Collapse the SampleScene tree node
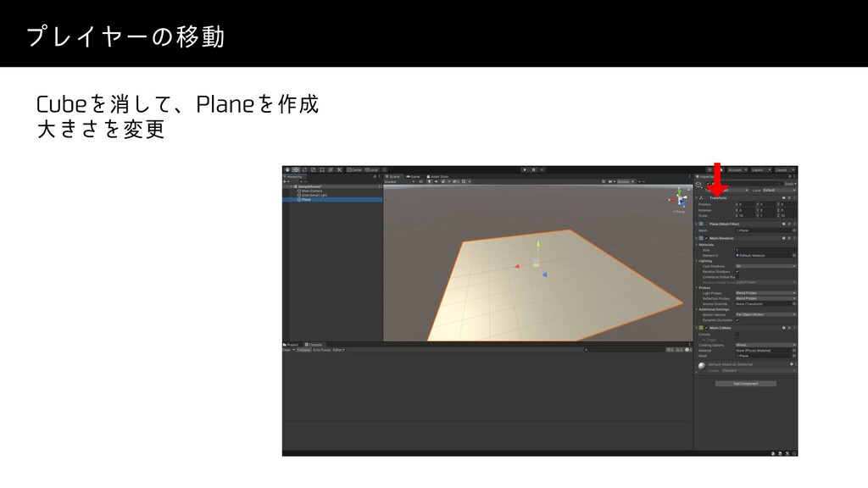Screen dimensions: 868x488 point(292,186)
